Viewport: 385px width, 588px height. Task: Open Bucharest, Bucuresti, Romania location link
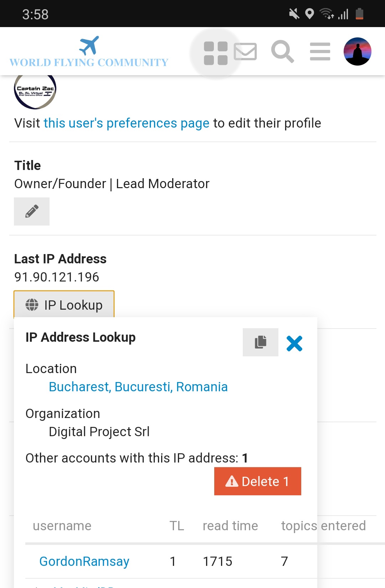(138, 387)
